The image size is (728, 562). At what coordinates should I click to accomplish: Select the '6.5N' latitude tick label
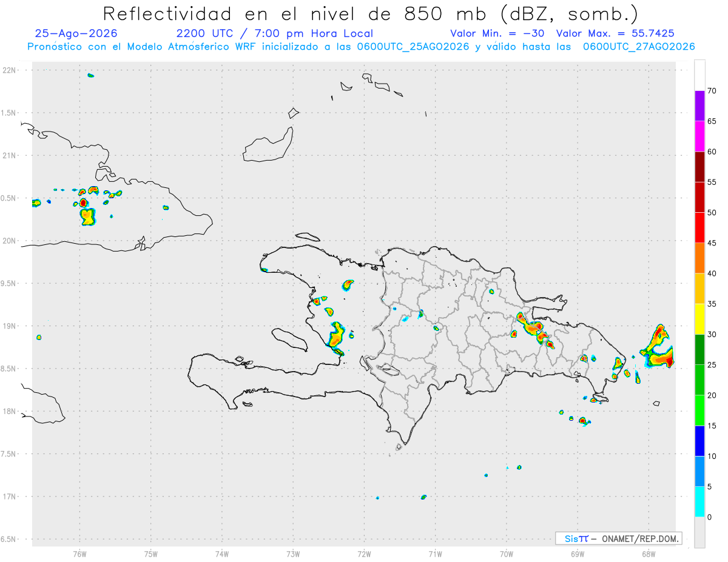point(9,539)
